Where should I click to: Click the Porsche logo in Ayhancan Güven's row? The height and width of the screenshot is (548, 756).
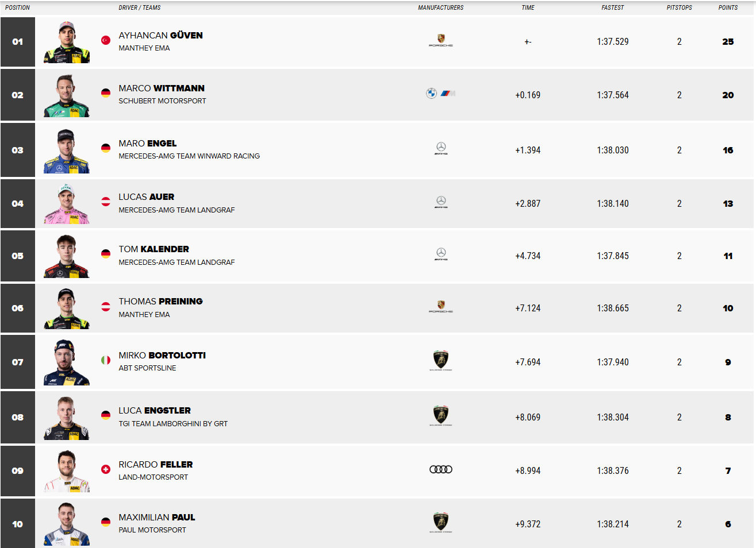[441, 40]
